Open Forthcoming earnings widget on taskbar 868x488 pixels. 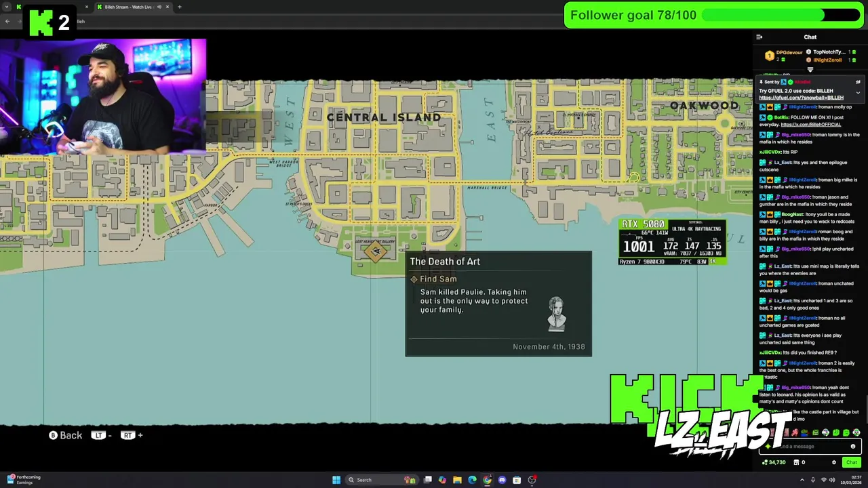coord(22,480)
